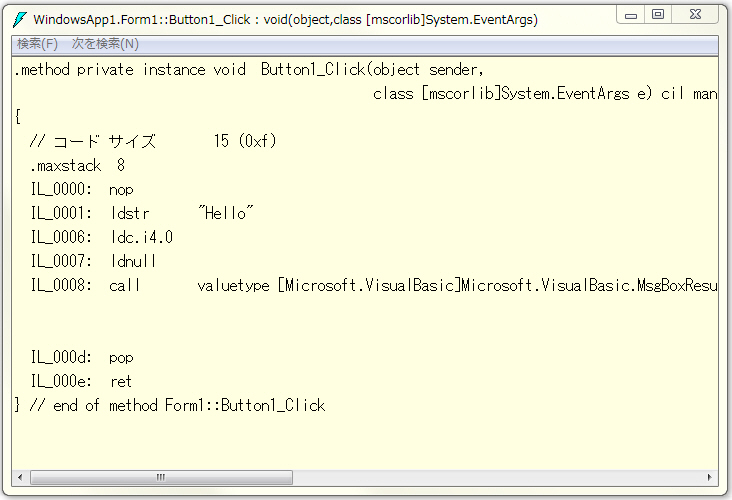
Task: Click the .maxstack 8 line
Action: 77,165
